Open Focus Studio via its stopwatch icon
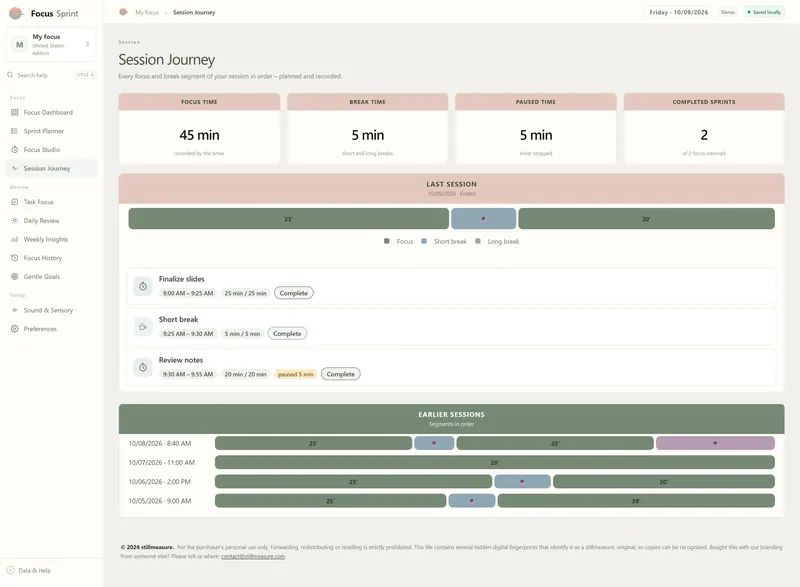 tap(14, 149)
